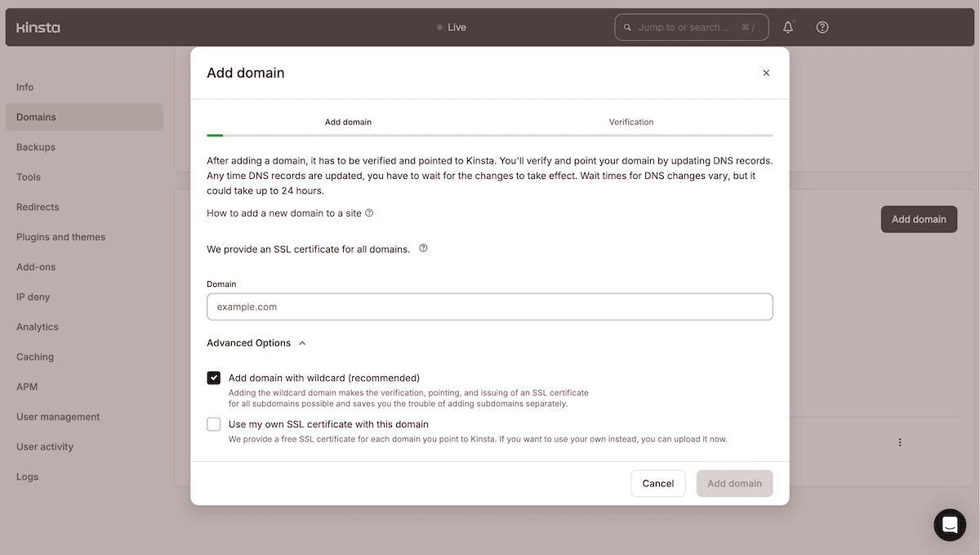The height and width of the screenshot is (555, 980).
Task: Open the kebab menu with three dots
Action: pos(899,441)
